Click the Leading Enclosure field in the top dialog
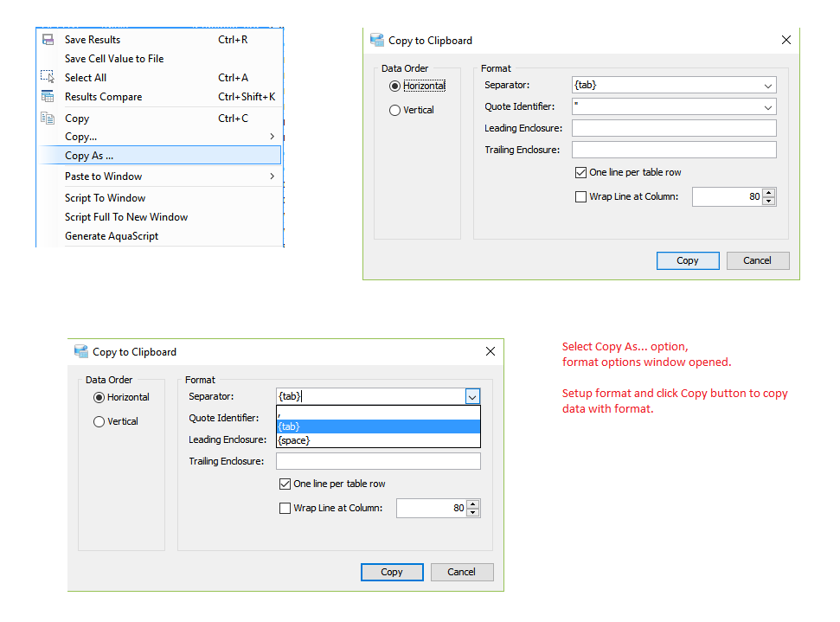 tap(674, 129)
